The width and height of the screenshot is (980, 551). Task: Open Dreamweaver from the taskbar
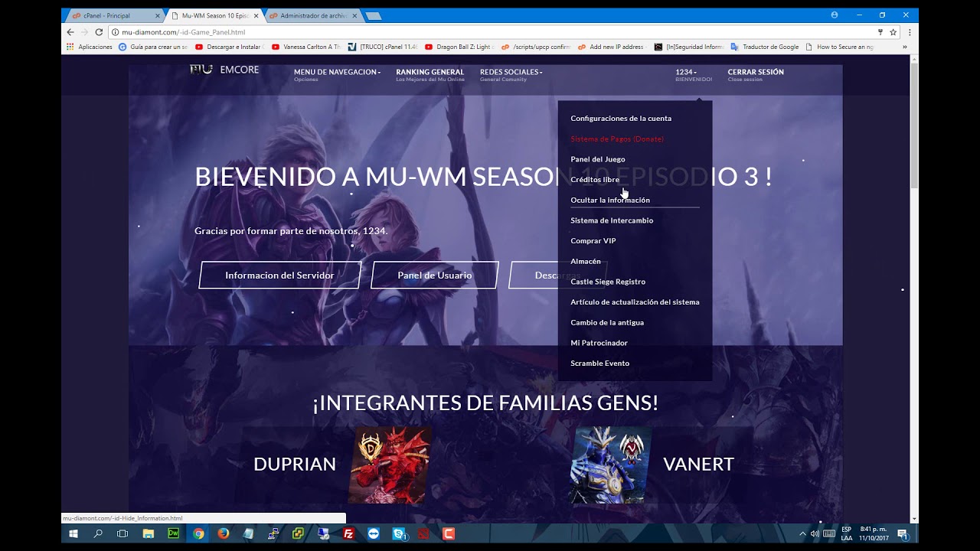click(x=174, y=533)
